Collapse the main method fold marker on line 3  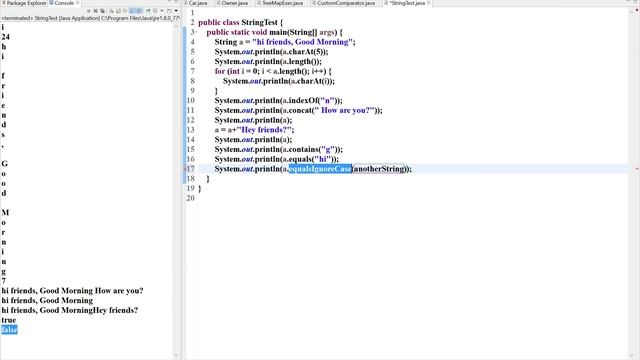[196, 32]
